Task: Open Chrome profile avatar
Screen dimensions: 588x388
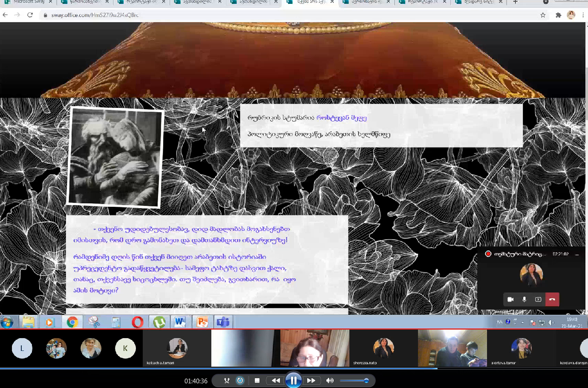Action: (571, 15)
